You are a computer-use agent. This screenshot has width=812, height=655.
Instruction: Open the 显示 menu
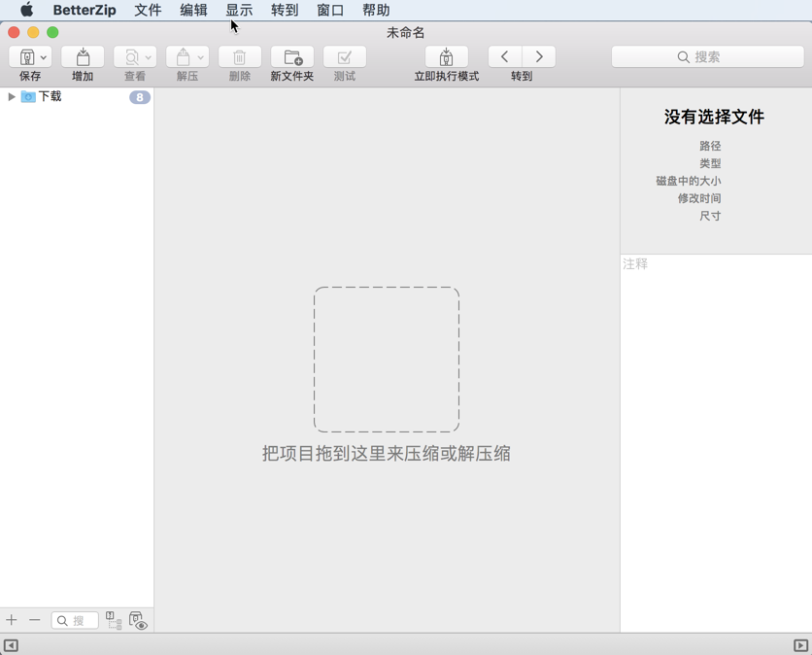[239, 11]
